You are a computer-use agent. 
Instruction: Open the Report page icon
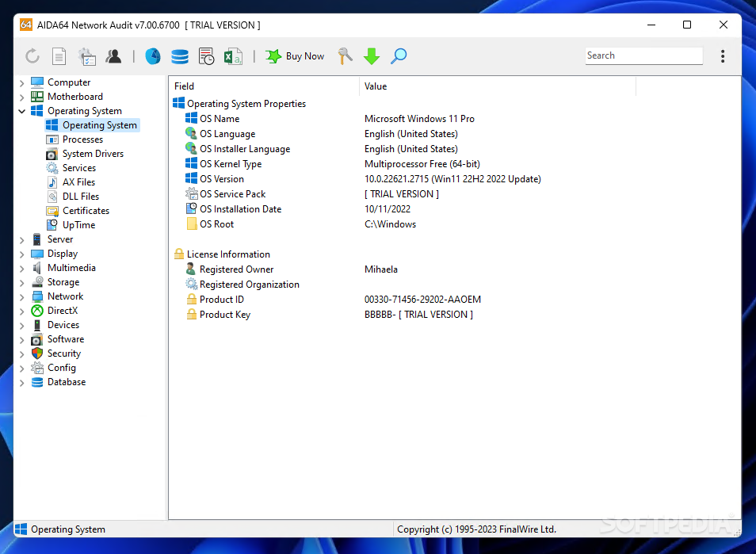tap(59, 56)
